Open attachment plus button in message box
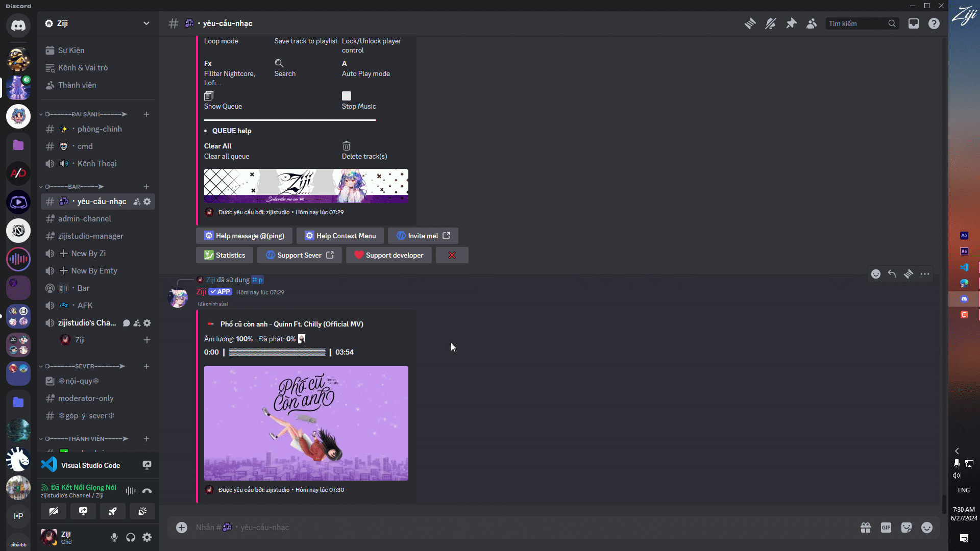Viewport: 980px width, 551px height. click(x=182, y=528)
